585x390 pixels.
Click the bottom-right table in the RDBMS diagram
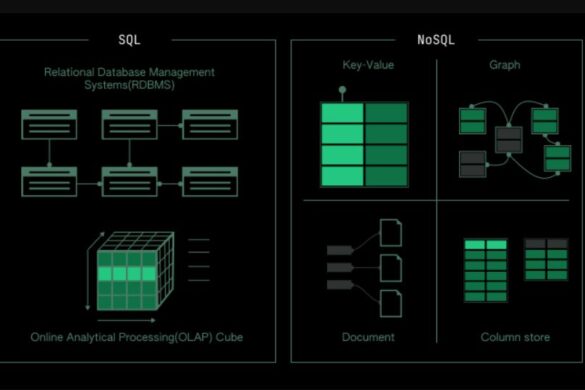click(210, 182)
